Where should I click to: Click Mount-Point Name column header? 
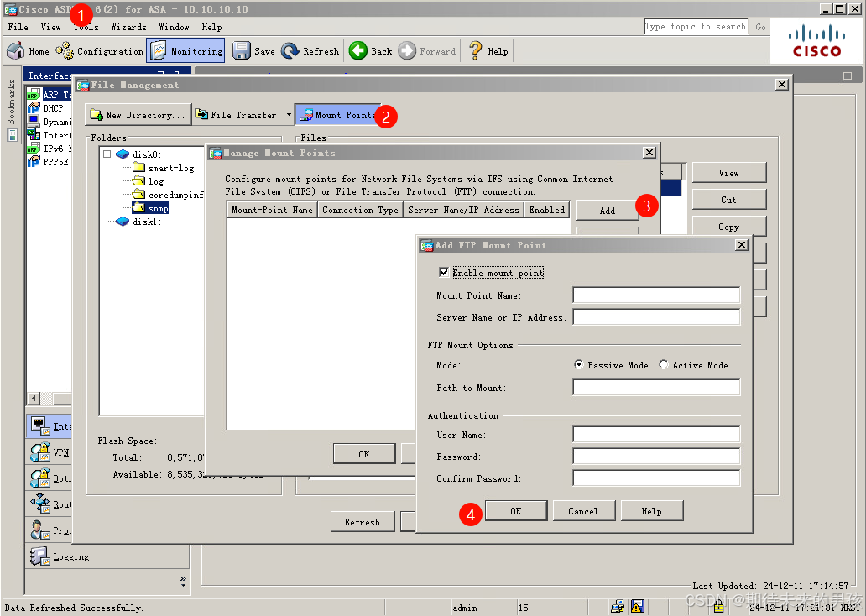[272, 210]
